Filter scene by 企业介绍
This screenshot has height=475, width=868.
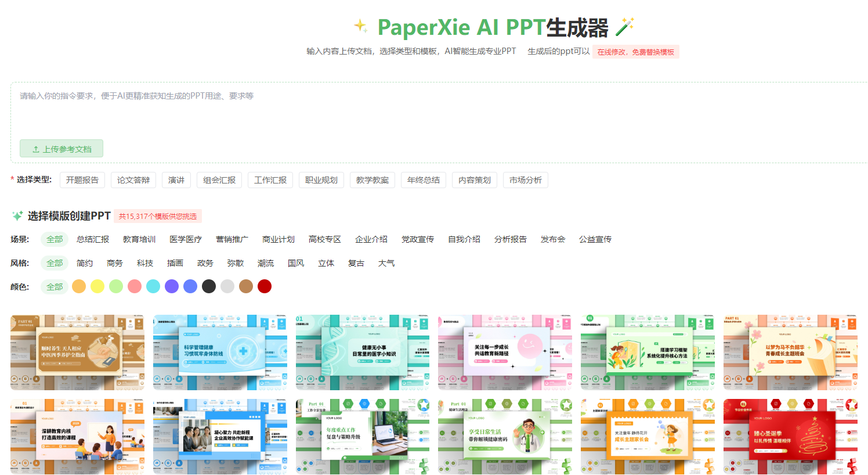[x=371, y=239]
